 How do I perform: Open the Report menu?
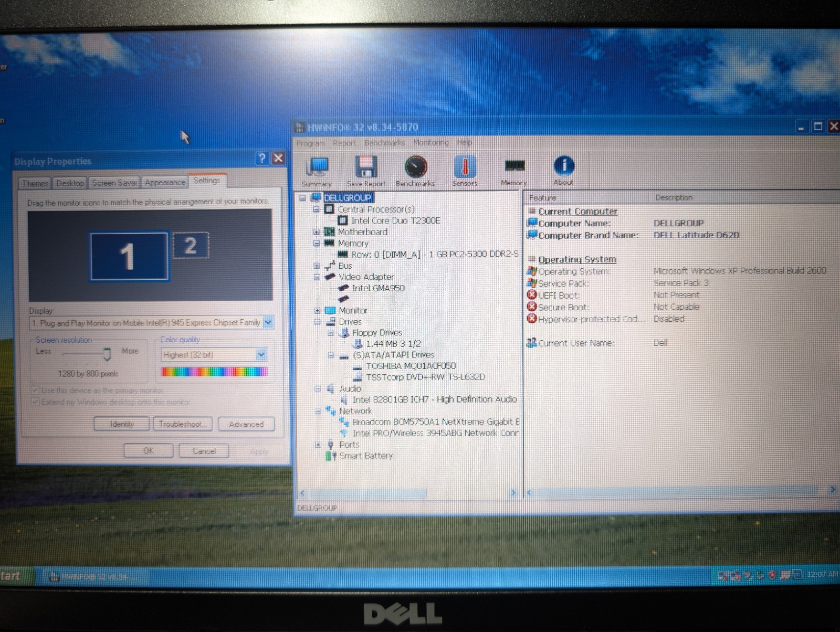(344, 143)
